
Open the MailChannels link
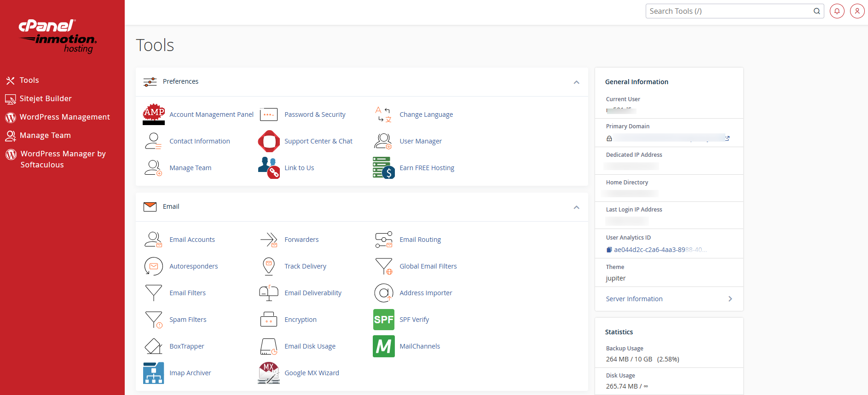420,346
